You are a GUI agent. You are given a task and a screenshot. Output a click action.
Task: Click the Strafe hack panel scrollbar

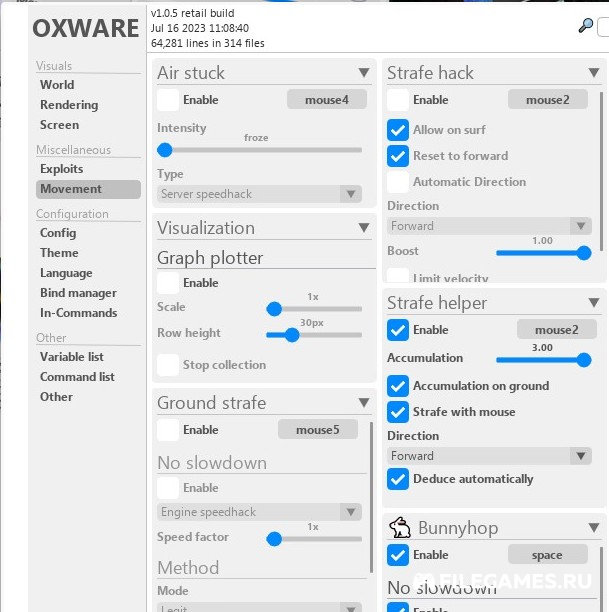coord(601,172)
